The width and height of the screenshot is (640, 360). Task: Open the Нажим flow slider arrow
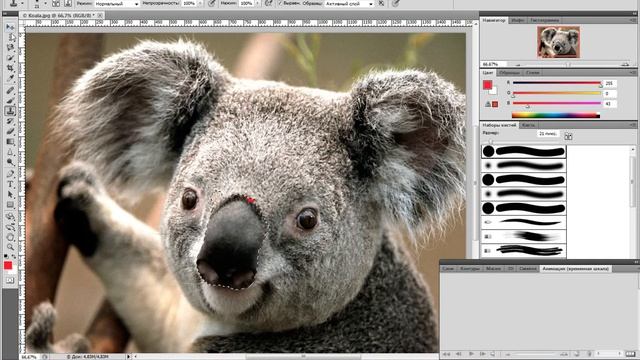click(x=257, y=3)
